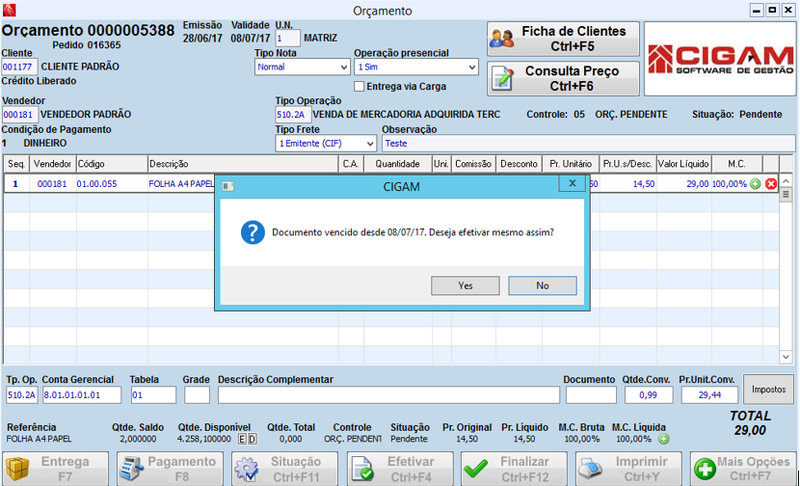Image resolution: width=800 pixels, height=486 pixels.
Task: Click the Ficha de Clientes people icon
Action: coord(502,39)
